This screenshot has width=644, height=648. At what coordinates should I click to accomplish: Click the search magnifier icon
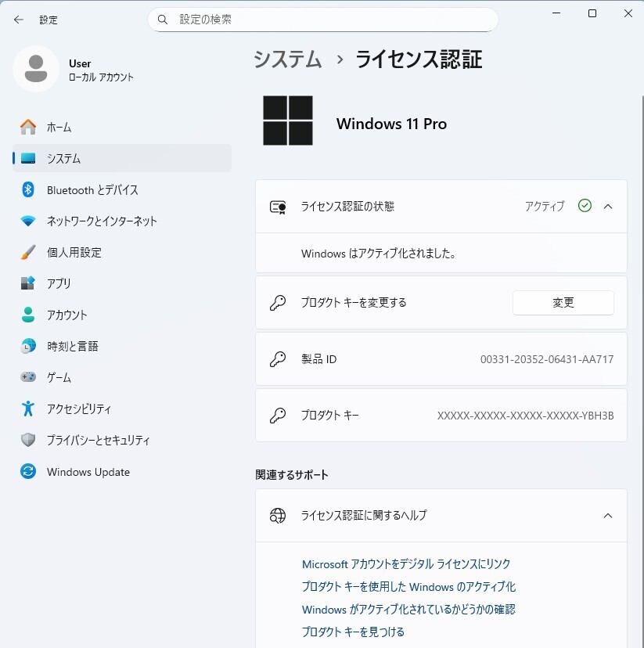coord(163,20)
